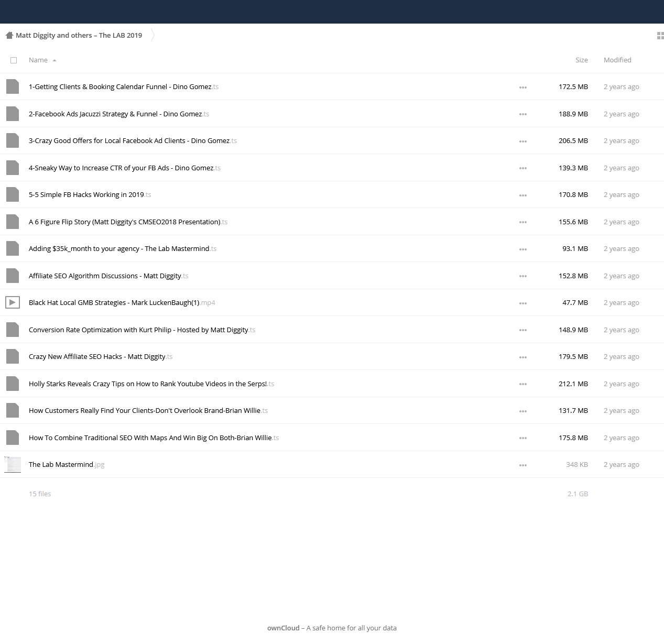
Task: Open 3-Crazy Good Offers for Local Facebook file
Action: click(x=133, y=141)
